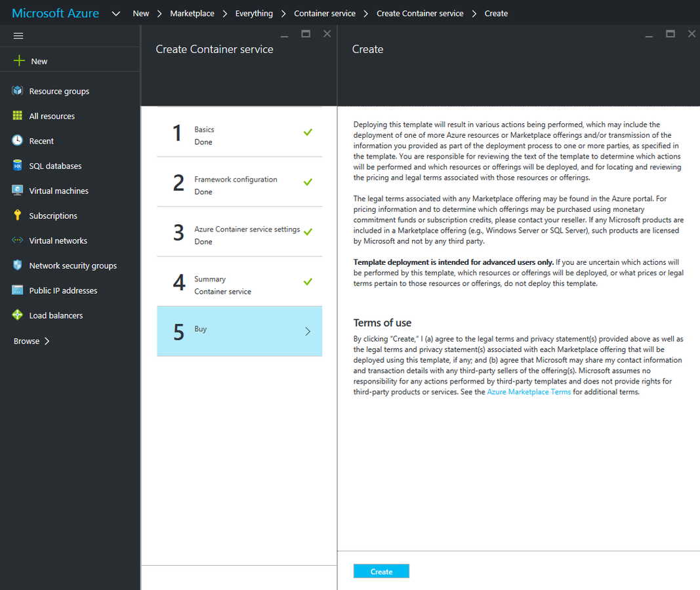The height and width of the screenshot is (590, 700).
Task: Click the checkmark beside Summary step
Action: click(308, 282)
